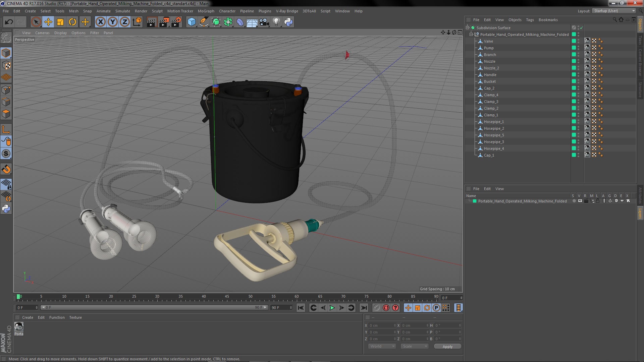The width and height of the screenshot is (644, 362).
Task: Toggle X axis lock
Action: [100, 22]
